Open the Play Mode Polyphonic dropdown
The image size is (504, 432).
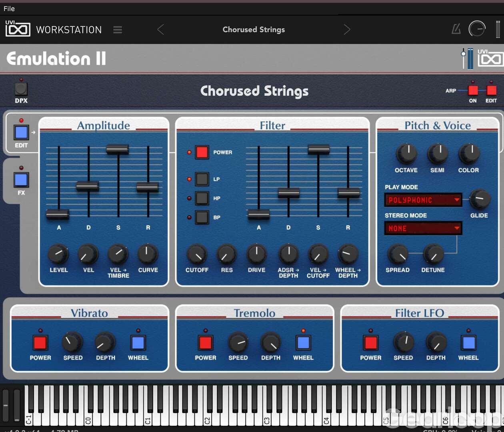(x=423, y=200)
